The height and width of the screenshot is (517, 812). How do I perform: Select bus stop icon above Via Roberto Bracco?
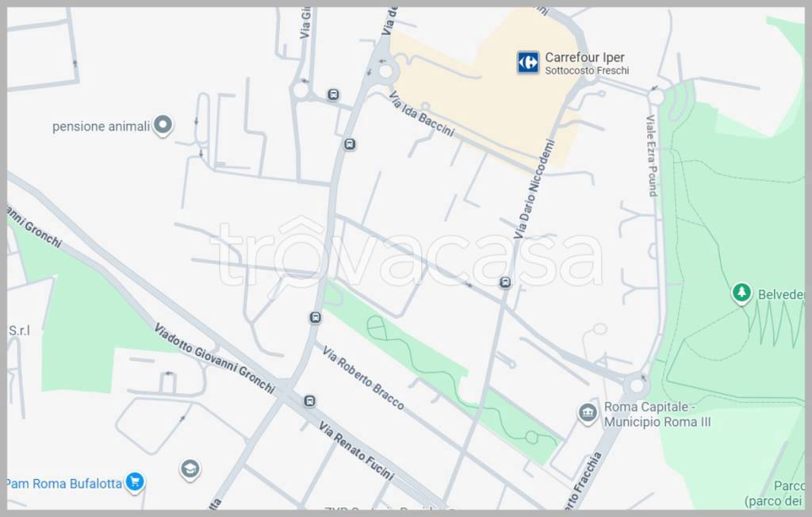[315, 317]
